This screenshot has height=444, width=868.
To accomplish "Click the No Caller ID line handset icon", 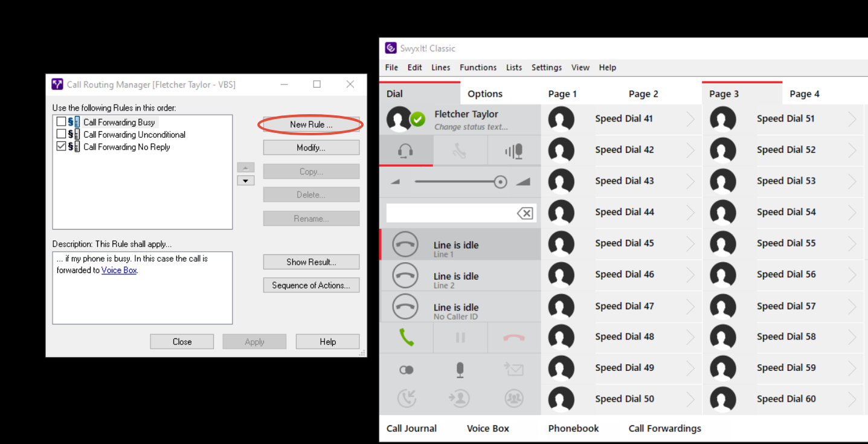I will (405, 307).
